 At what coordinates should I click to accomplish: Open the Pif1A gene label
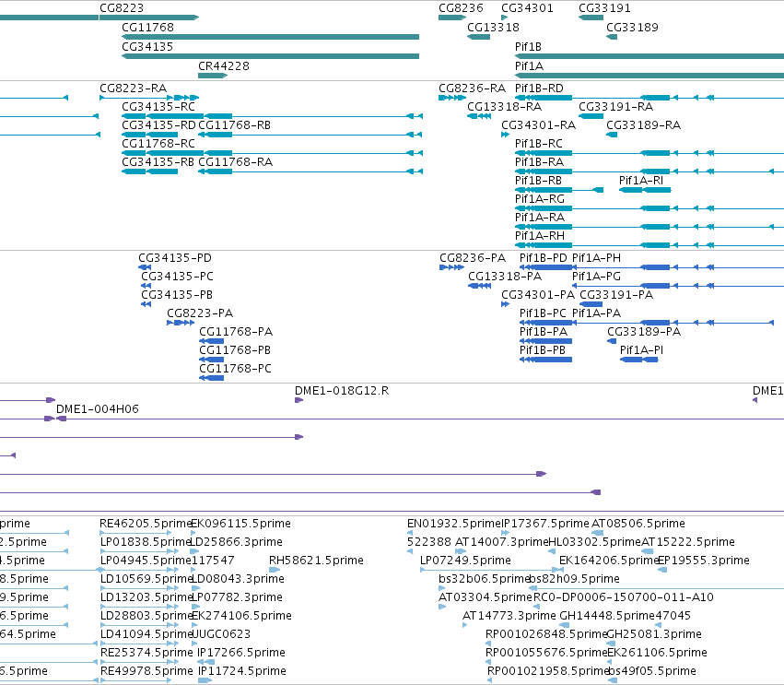pos(529,66)
